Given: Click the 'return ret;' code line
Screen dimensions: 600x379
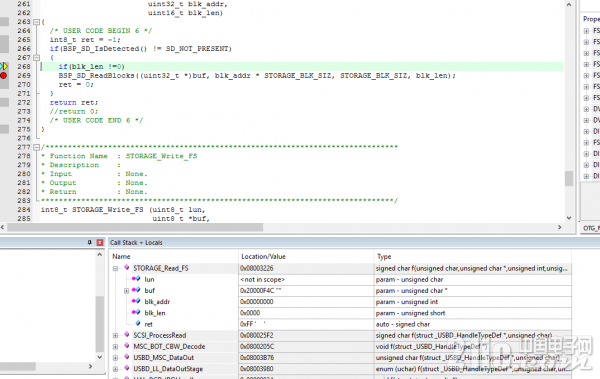Looking at the screenshot, I should (x=74, y=102).
